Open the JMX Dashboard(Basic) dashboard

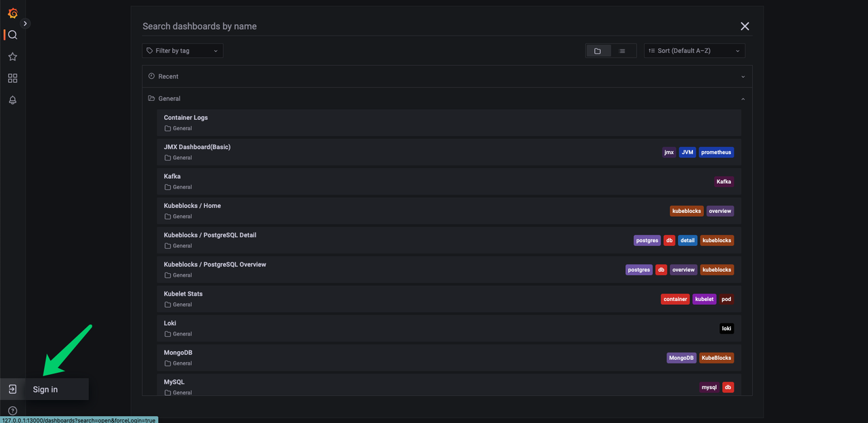[449, 152]
